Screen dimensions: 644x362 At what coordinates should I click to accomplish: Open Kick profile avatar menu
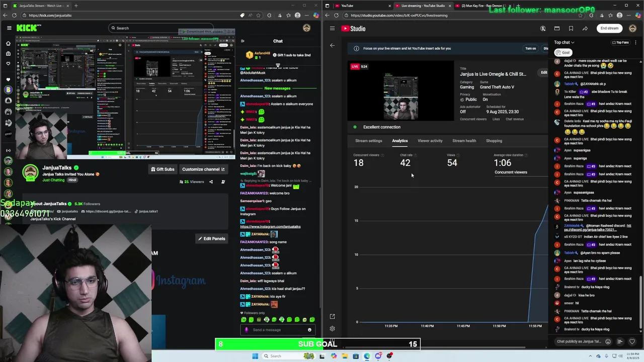pos(306,28)
